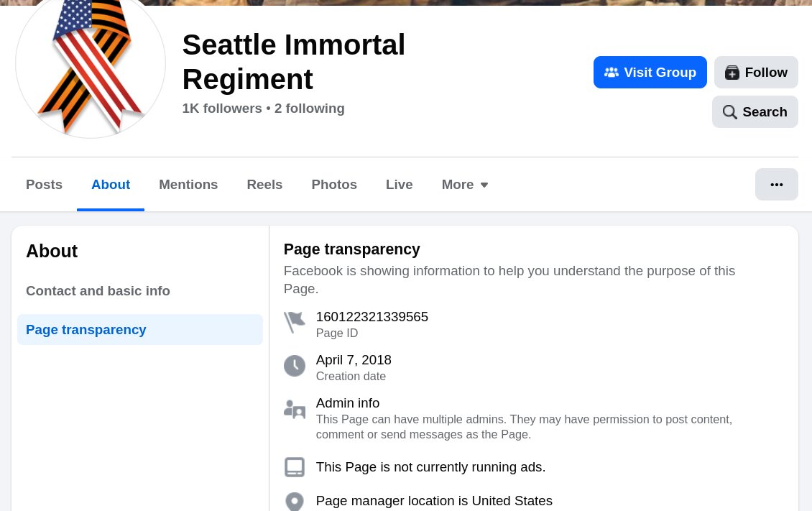Open the 1K followers link
This screenshot has height=511, width=812.
[222, 109]
